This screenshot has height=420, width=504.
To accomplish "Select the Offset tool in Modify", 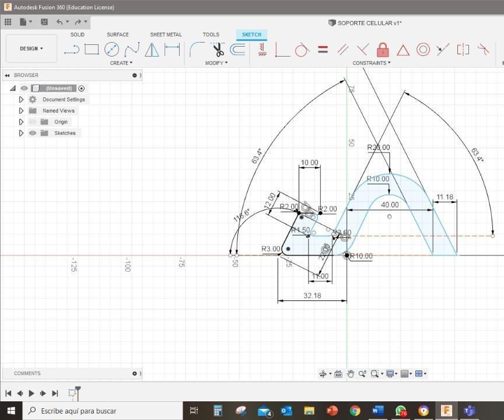I will click(x=237, y=50).
